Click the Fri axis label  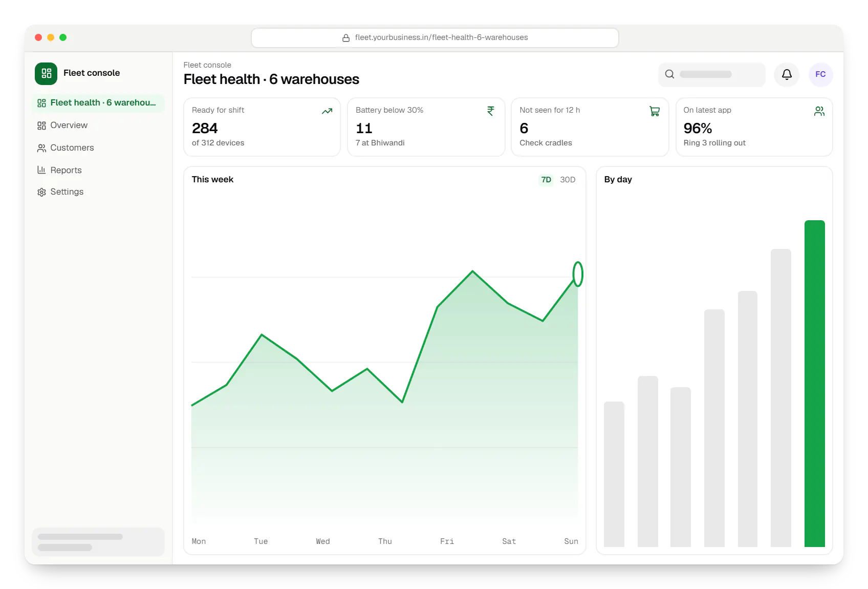click(x=447, y=541)
